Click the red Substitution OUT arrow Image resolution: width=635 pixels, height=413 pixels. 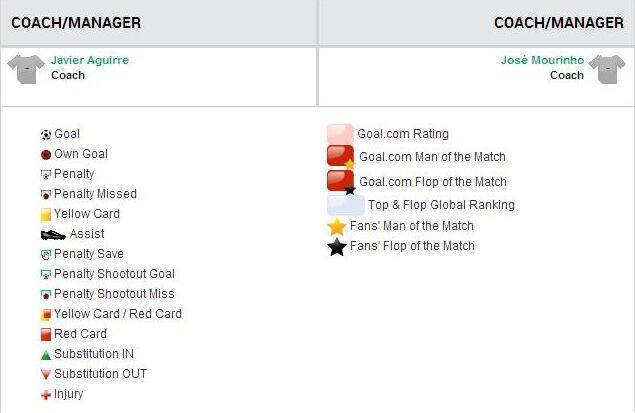[46, 375]
